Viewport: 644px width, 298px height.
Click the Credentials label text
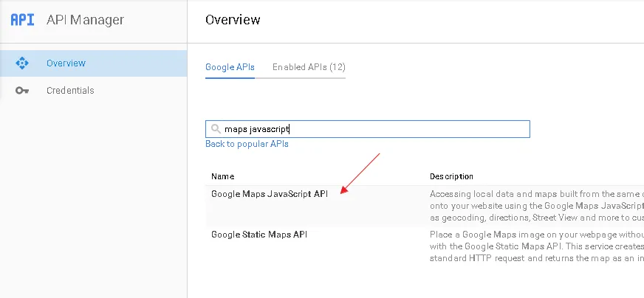coord(70,91)
